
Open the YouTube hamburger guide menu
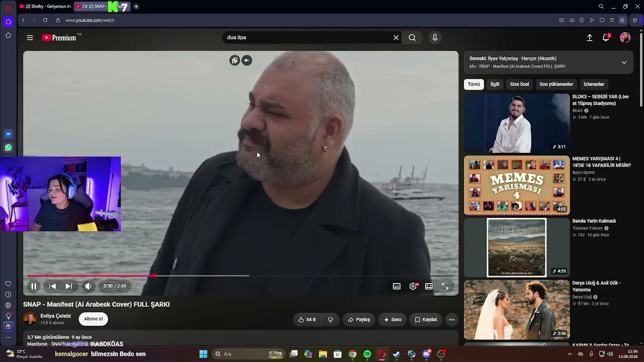pos(30,38)
